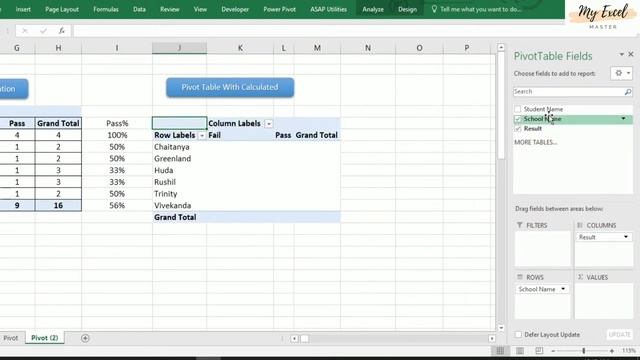The width and height of the screenshot is (640, 360).
Task: Click the horizontal scrollbar right arrow
Action: tap(491, 338)
